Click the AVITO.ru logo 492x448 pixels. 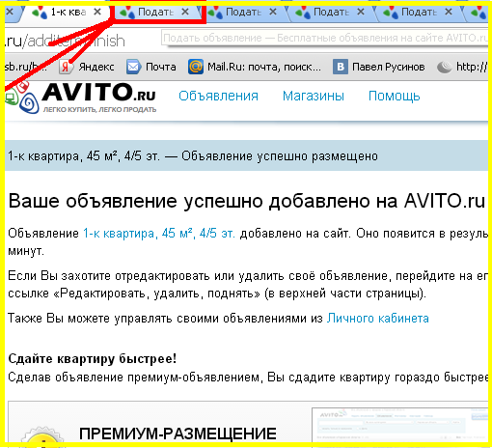click(x=82, y=98)
